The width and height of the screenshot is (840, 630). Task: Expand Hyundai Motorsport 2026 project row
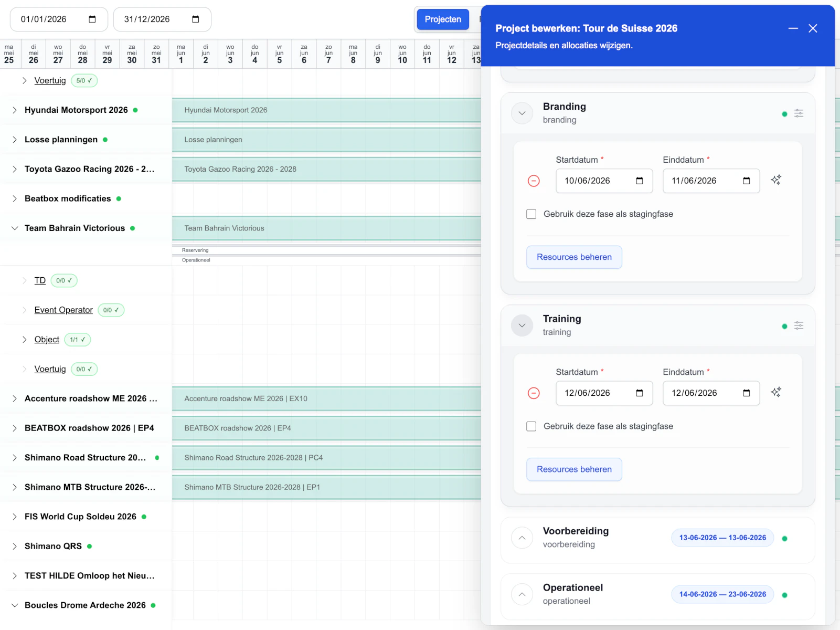15,110
